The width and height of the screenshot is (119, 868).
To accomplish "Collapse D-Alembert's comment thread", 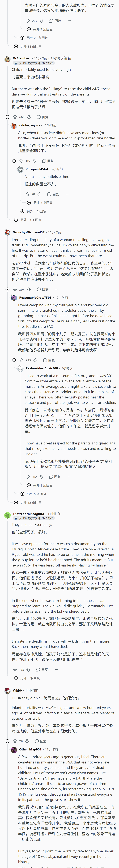I will [7, 117].
